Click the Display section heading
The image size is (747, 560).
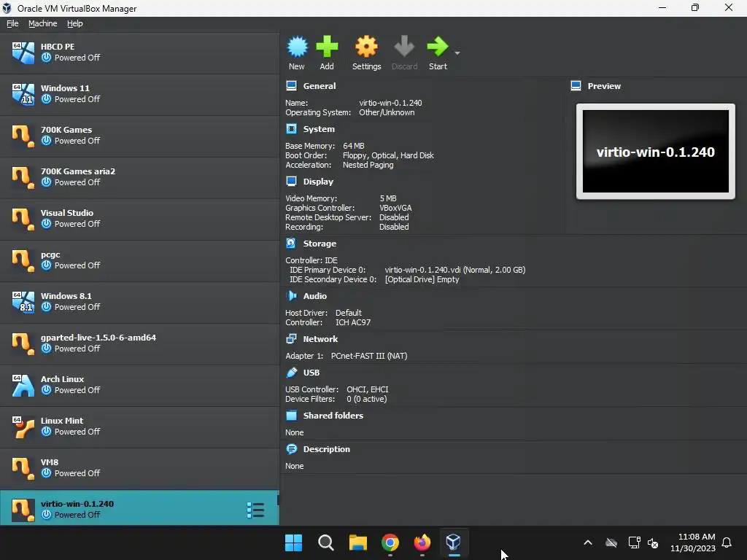[318, 182]
